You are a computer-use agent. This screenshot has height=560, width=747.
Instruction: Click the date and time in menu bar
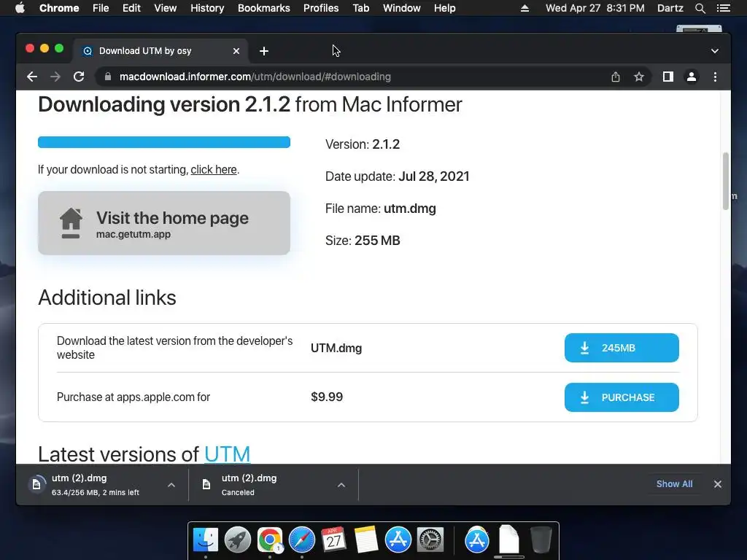[x=595, y=8]
